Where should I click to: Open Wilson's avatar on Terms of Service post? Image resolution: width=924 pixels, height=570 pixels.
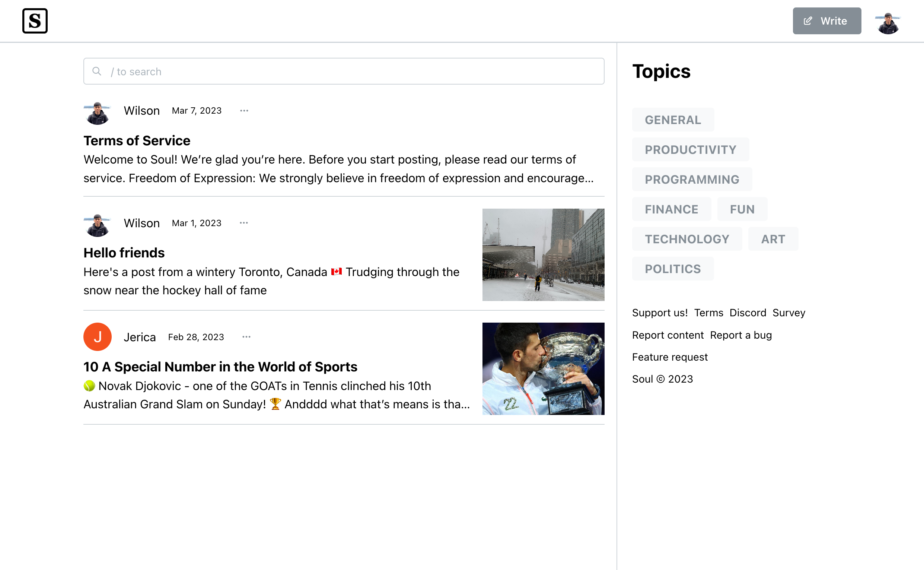click(x=97, y=113)
